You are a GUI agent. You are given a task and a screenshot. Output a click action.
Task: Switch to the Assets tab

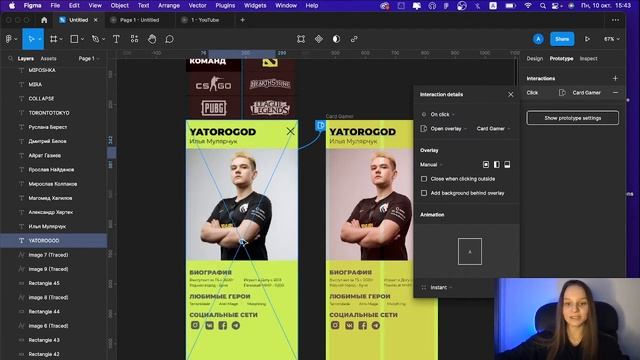pyautogui.click(x=48, y=59)
